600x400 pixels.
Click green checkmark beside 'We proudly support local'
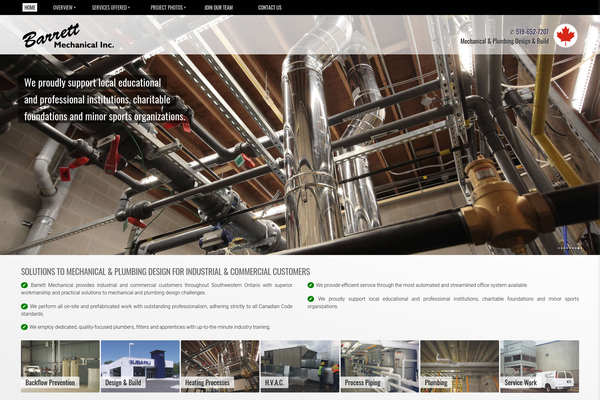coord(311,298)
